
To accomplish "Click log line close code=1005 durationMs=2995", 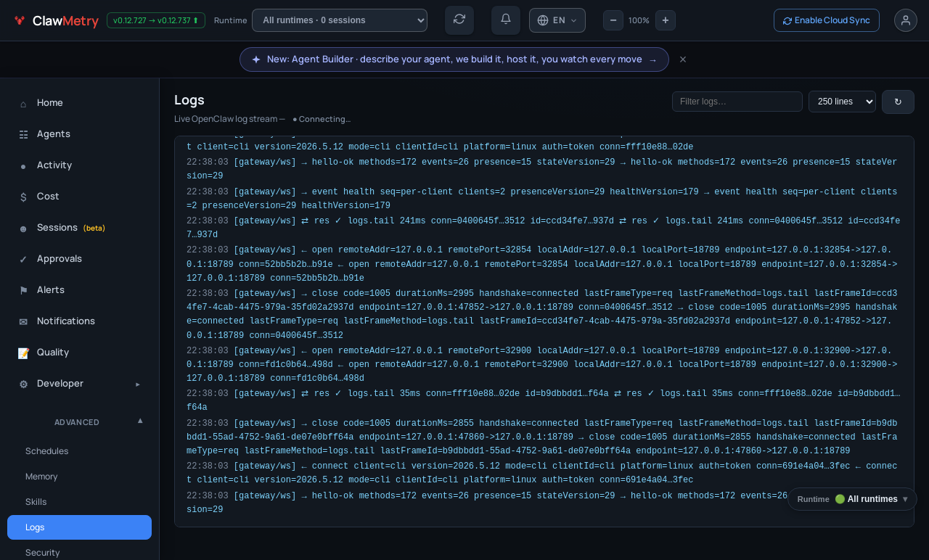I will pos(543,315).
